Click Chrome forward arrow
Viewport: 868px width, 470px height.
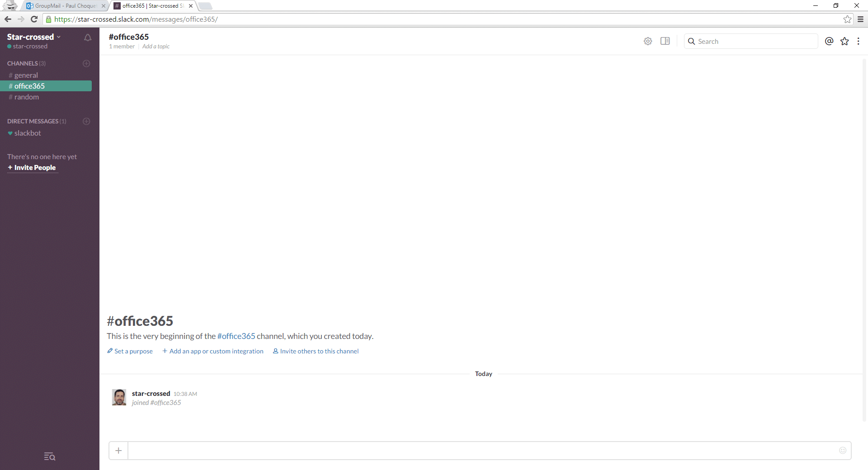pyautogui.click(x=21, y=19)
